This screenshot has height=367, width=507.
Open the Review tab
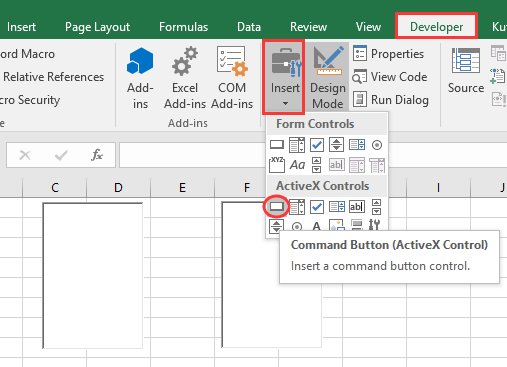tap(308, 27)
